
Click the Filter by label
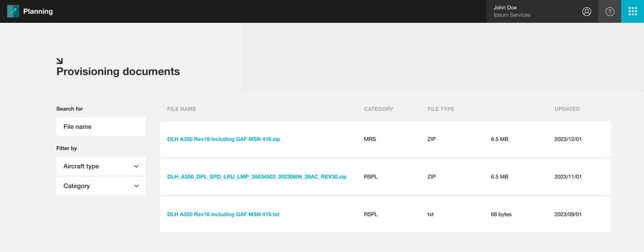66,148
